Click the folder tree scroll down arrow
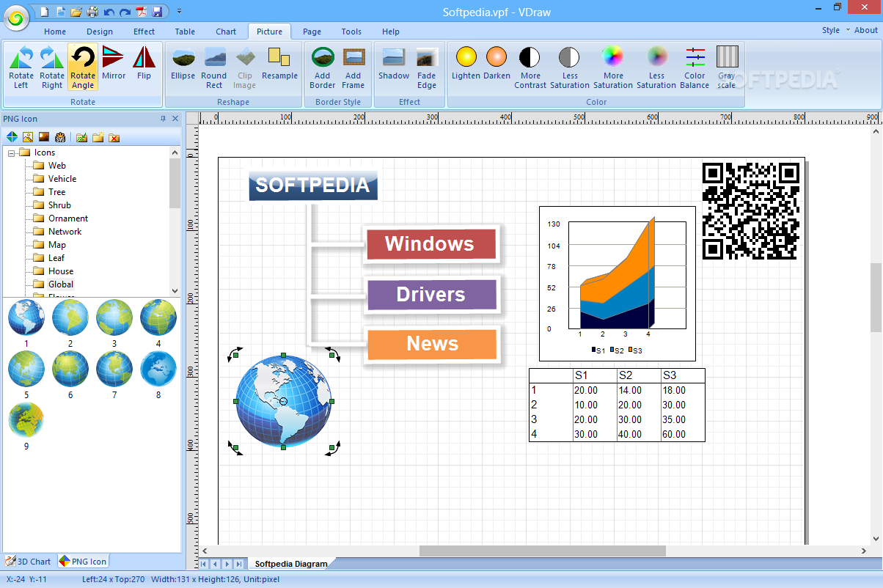 coord(175,290)
